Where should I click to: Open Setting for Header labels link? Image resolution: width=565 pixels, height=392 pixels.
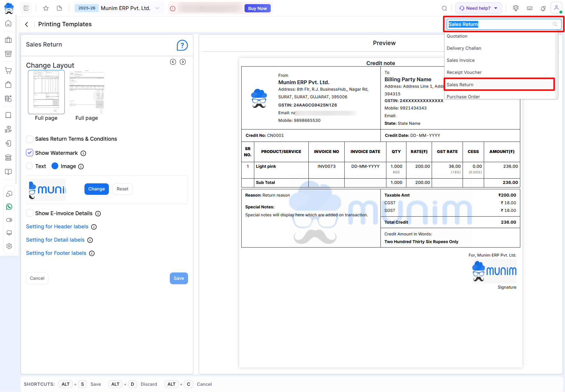pos(57,227)
